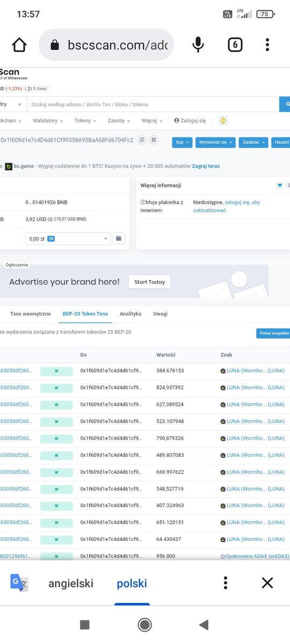The width and height of the screenshot is (290, 644).
Task: Click the Do address in 627,389524 row
Action: coord(111,404)
